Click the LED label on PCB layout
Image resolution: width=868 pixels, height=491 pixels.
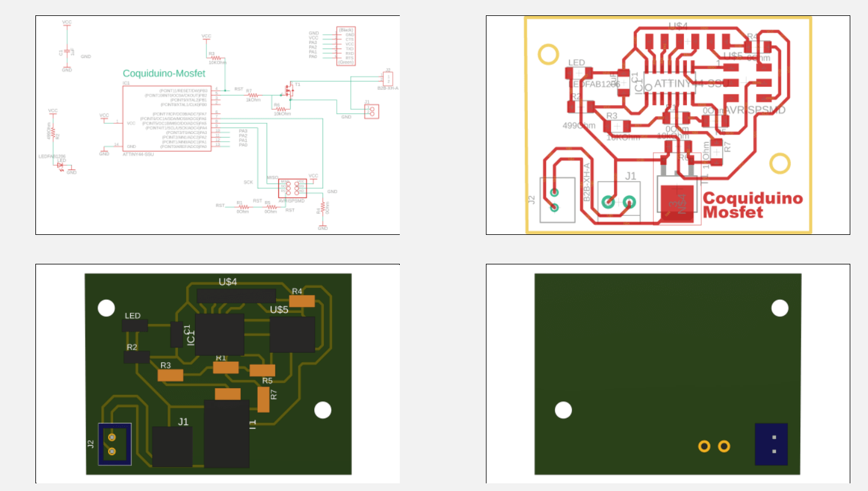577,63
